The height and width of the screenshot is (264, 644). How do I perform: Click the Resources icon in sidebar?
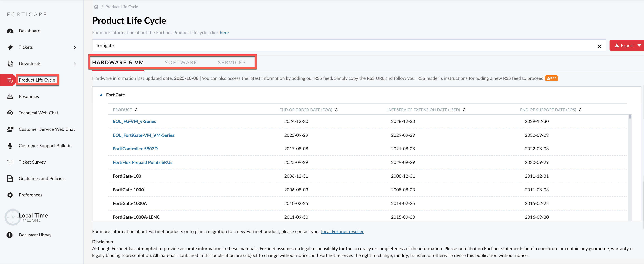[x=10, y=96]
